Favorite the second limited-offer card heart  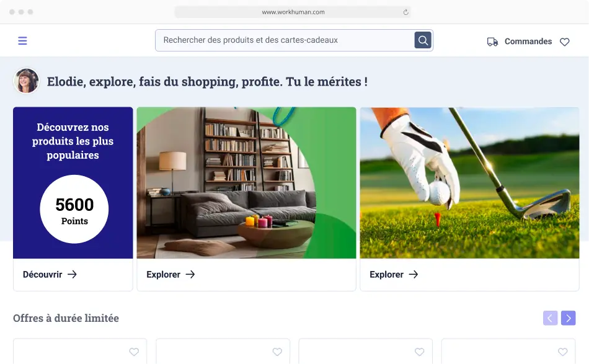pyautogui.click(x=277, y=352)
